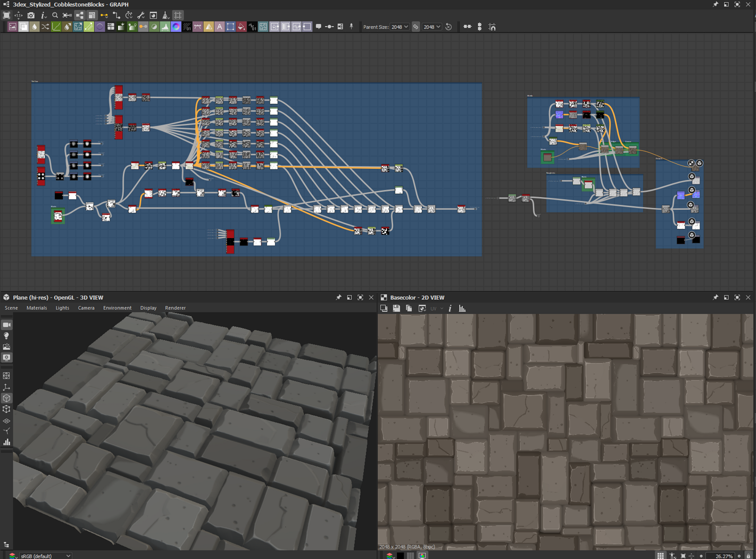This screenshot has width=756, height=559.
Task: Open the Environment menu in 3D view
Action: pyautogui.click(x=117, y=308)
